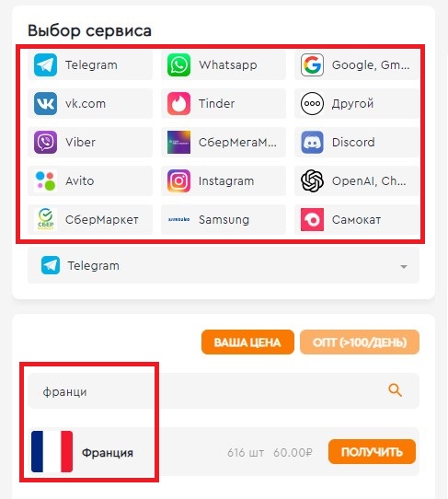
Task: Click ПОЛУЧИТЬ button for Франция
Action: [372, 451]
